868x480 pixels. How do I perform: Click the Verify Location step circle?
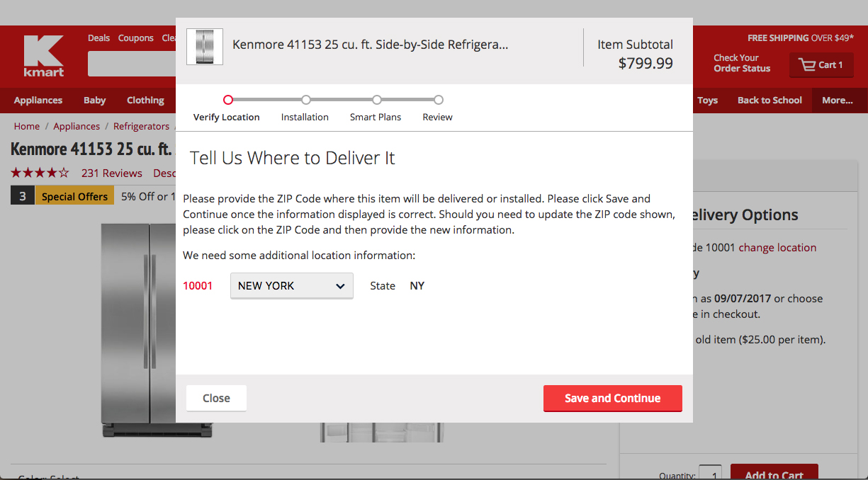(x=227, y=100)
